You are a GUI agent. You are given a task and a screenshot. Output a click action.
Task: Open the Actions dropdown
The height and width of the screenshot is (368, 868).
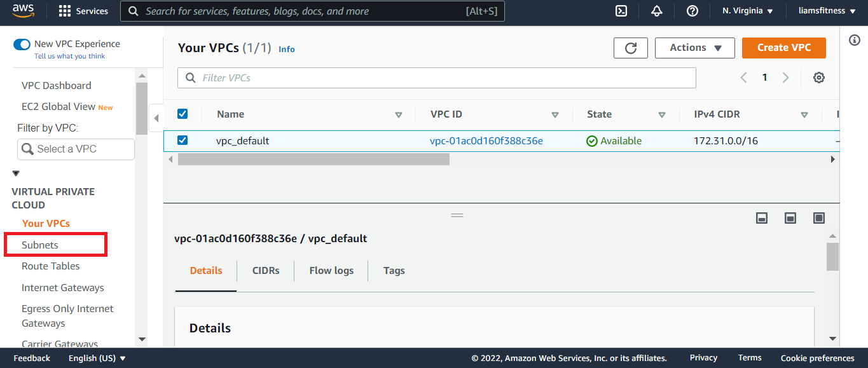pos(694,48)
